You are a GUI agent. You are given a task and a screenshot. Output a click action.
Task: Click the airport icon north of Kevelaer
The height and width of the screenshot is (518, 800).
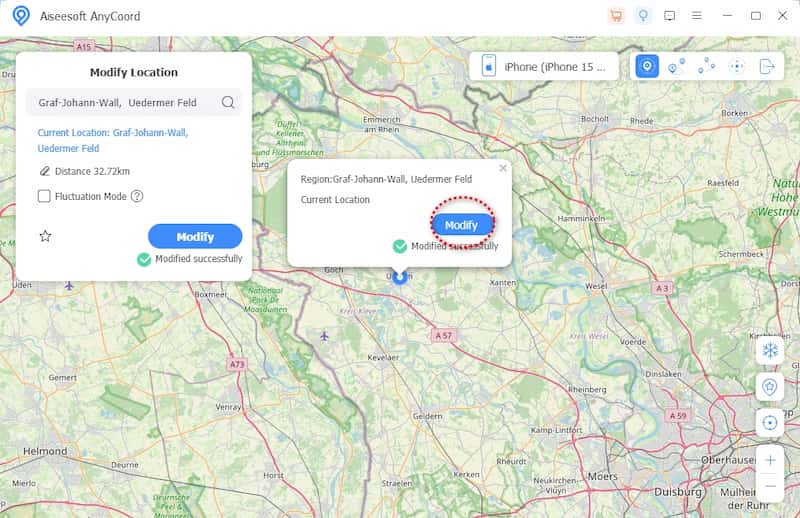pos(324,336)
